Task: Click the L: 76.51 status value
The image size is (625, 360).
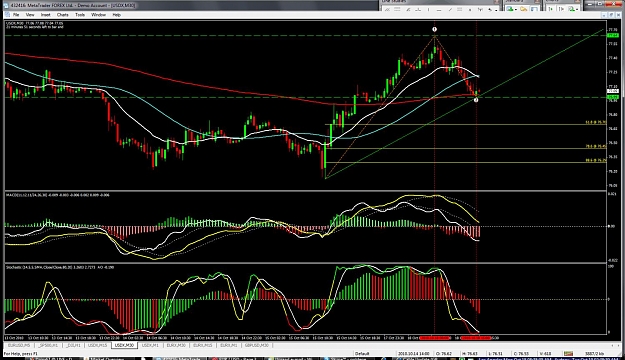Action: click(494, 353)
